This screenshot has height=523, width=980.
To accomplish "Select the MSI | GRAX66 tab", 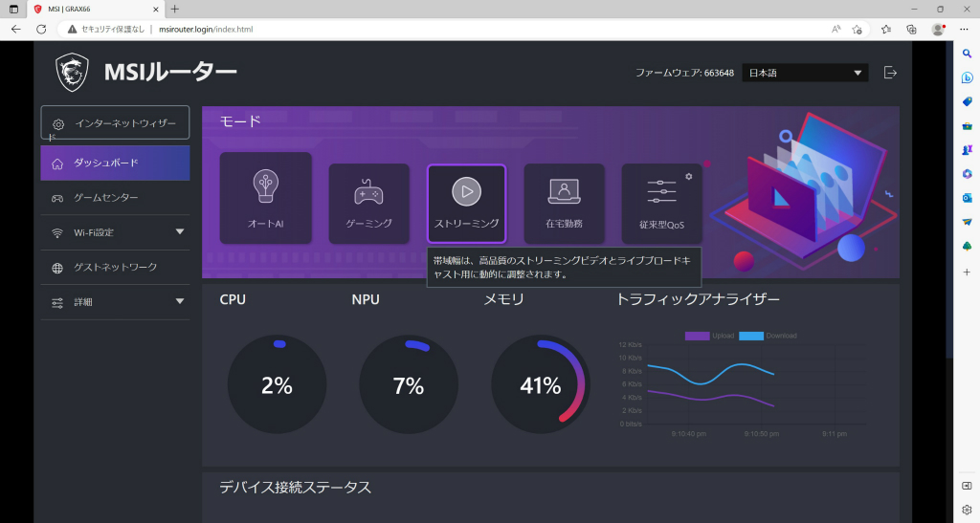I will [97, 10].
